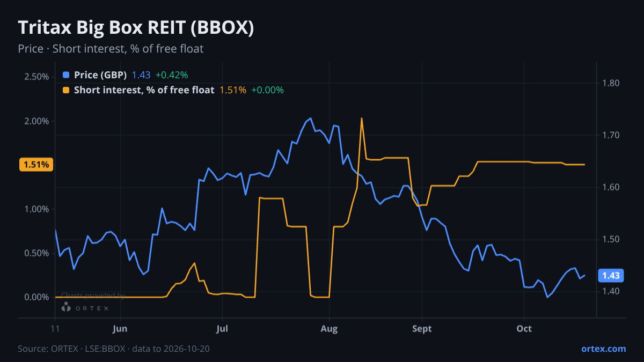The height and width of the screenshot is (362, 644).
Task: Click the 1.70 right axis label
Action: (611, 135)
